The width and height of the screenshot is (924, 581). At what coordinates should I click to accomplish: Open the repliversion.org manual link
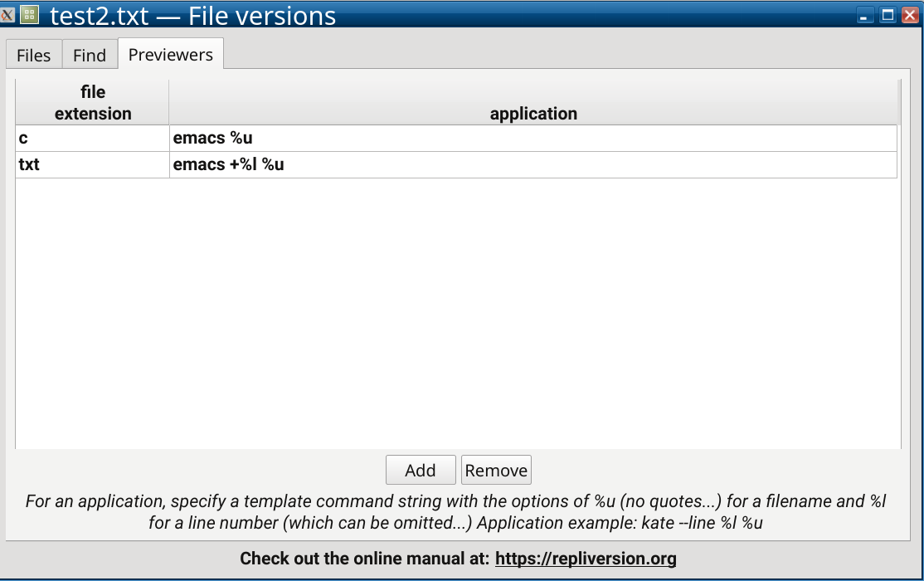[586, 559]
